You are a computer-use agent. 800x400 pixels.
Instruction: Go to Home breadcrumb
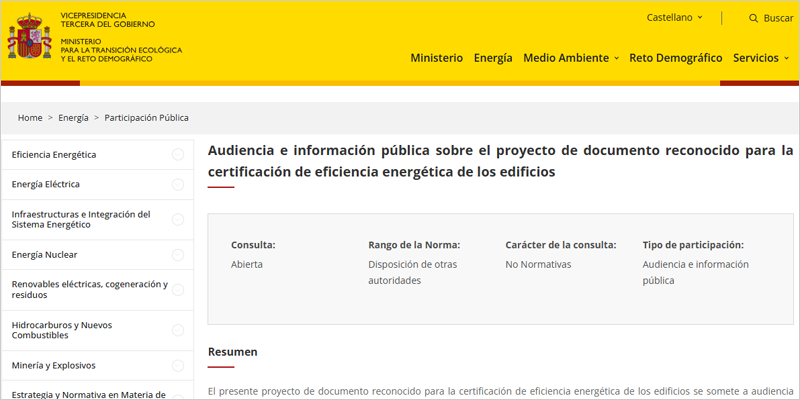click(30, 118)
